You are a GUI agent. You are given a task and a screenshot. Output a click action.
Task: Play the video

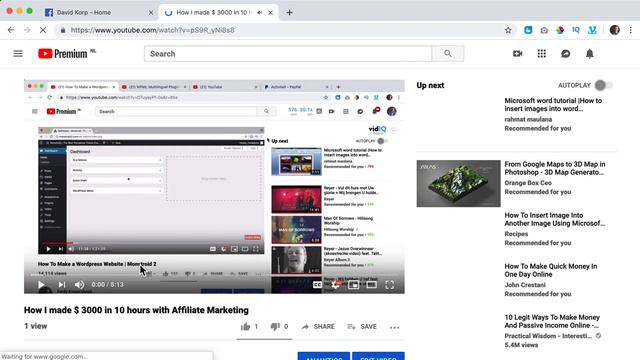tap(41, 284)
